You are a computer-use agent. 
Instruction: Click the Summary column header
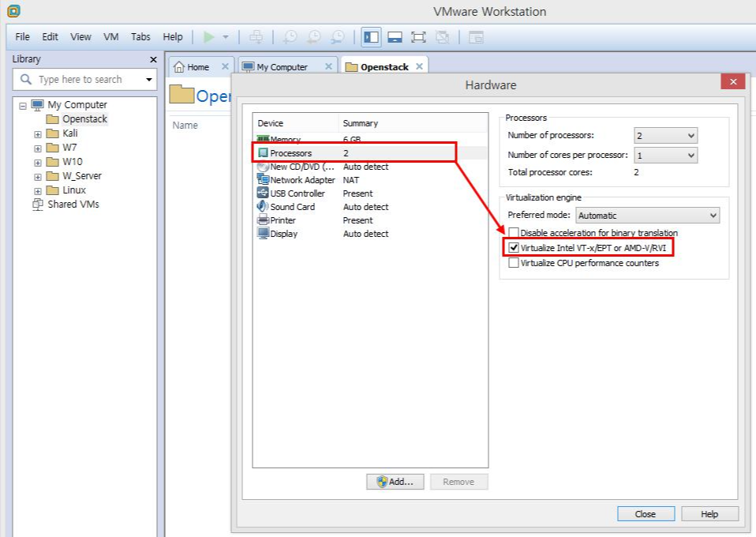(412, 123)
